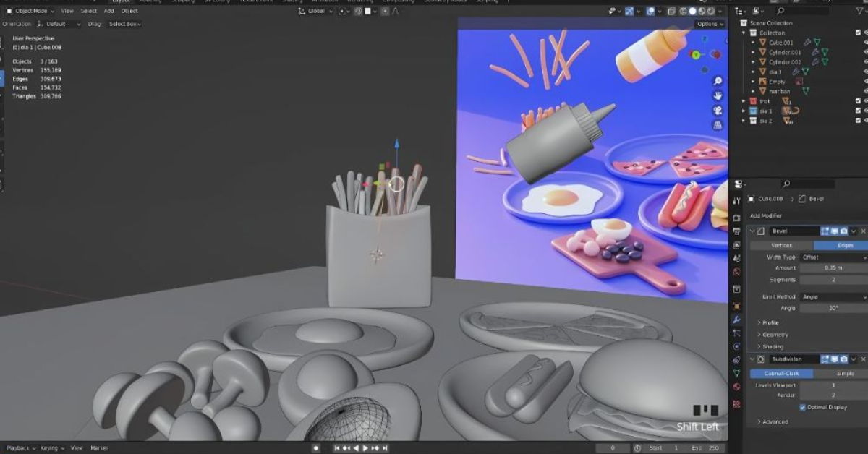Click the Cylinder.001 object in the Outliner
Viewport: 868px width, 454px height.
785,53
